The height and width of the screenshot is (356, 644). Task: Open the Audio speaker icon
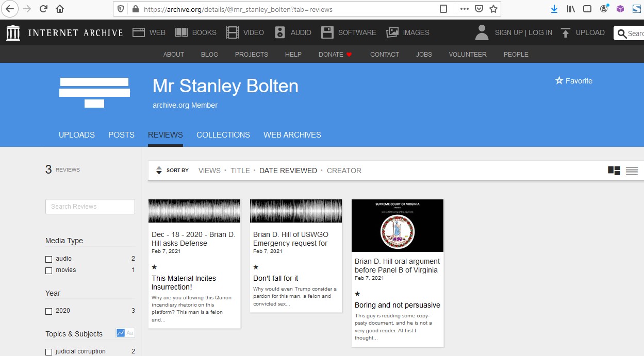(280, 32)
